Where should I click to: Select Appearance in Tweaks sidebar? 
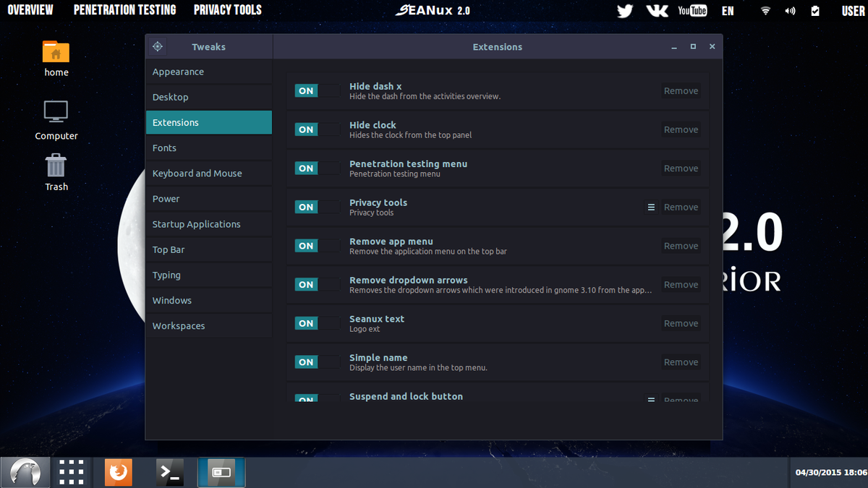[x=208, y=72]
